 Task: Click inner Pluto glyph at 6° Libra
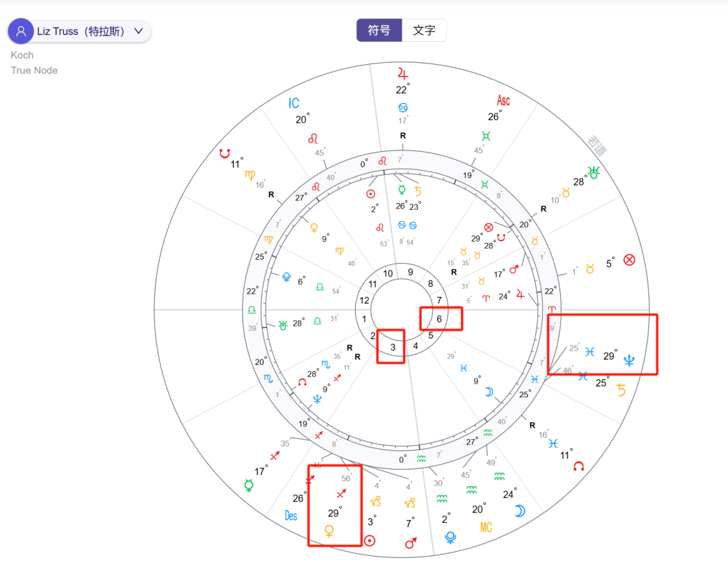pos(286,277)
